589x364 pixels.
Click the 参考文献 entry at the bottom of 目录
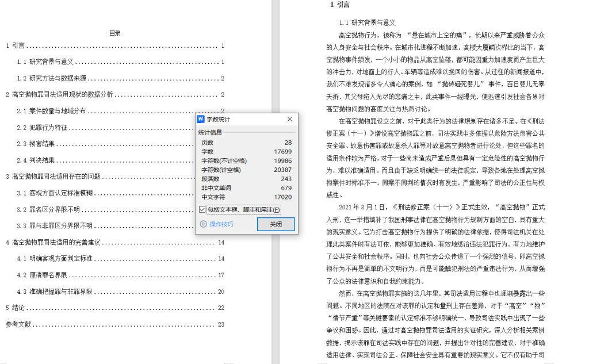18,323
